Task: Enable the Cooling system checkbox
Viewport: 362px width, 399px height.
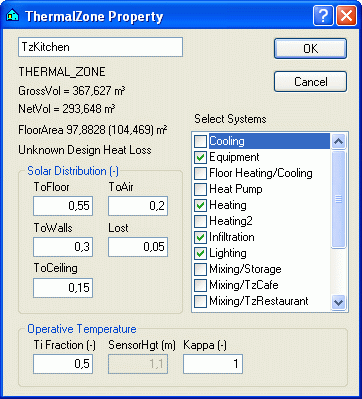Action: 200,141
